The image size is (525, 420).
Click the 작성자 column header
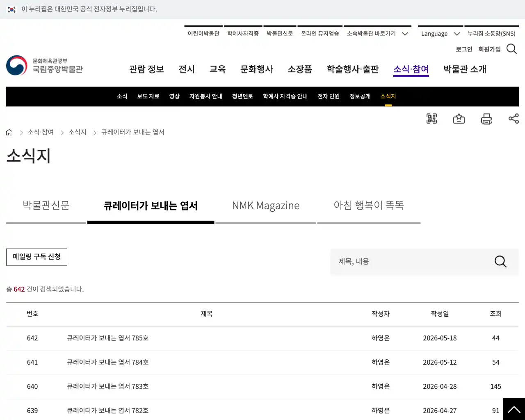click(x=381, y=314)
